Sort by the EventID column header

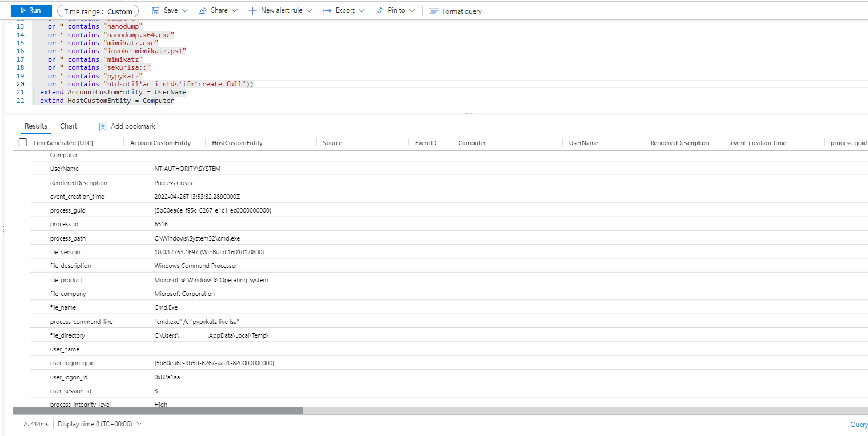coord(425,143)
